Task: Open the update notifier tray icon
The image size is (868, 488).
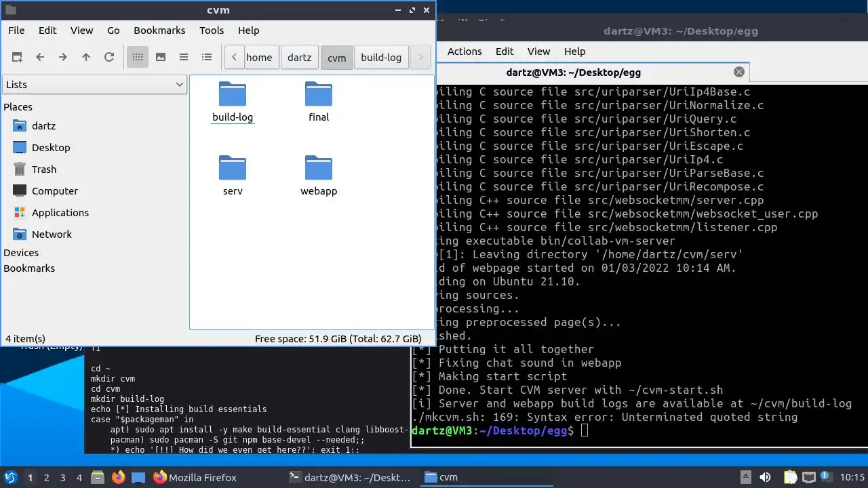Action: click(827, 477)
